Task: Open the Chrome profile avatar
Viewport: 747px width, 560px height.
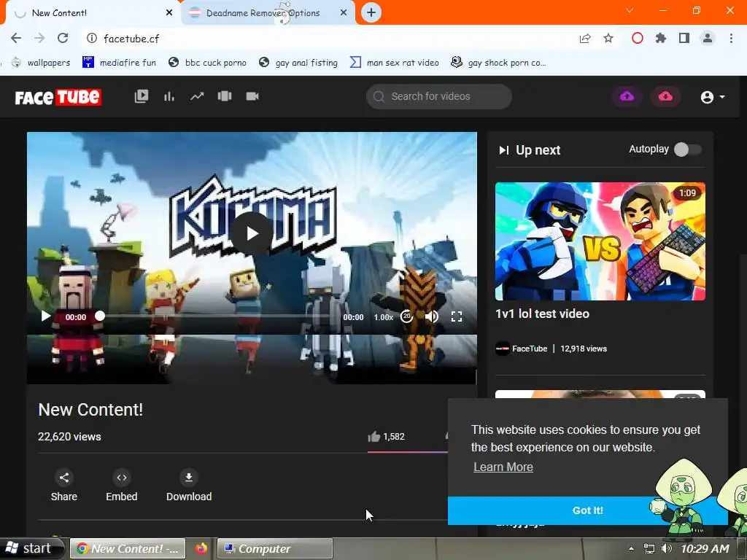Action: (x=708, y=38)
